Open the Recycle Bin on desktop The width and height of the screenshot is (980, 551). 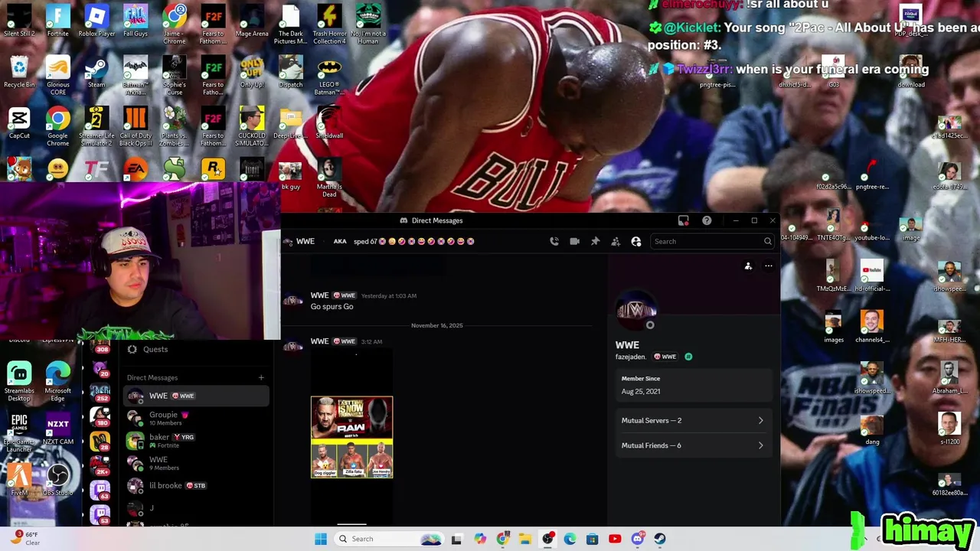tap(19, 72)
